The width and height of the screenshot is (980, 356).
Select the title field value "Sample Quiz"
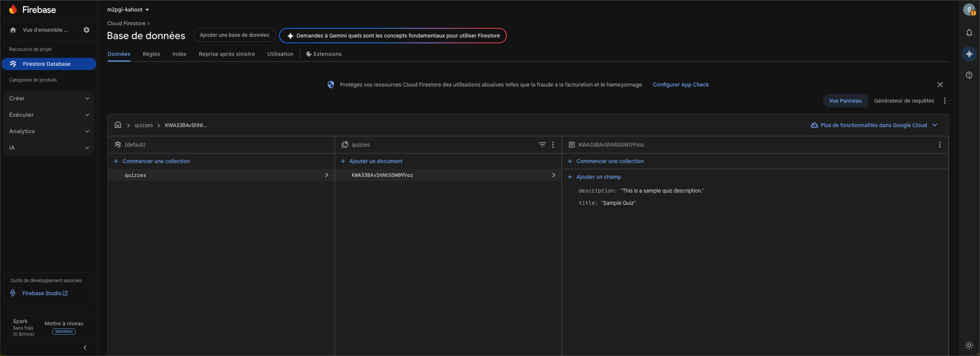[618, 203]
